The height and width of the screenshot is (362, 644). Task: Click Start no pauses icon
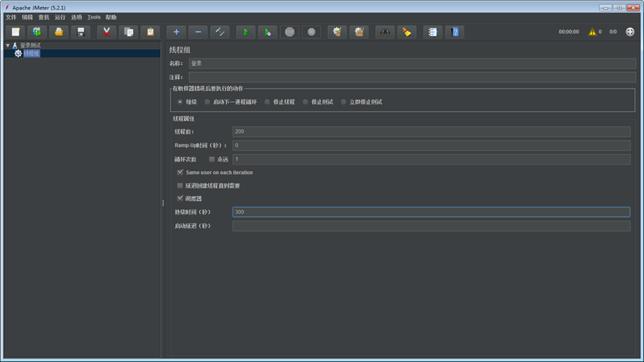point(268,32)
